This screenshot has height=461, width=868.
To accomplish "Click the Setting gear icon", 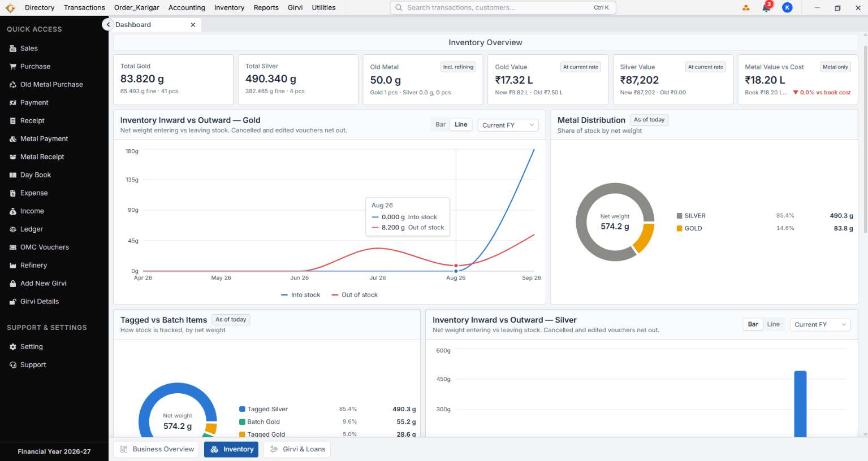I will click(13, 347).
